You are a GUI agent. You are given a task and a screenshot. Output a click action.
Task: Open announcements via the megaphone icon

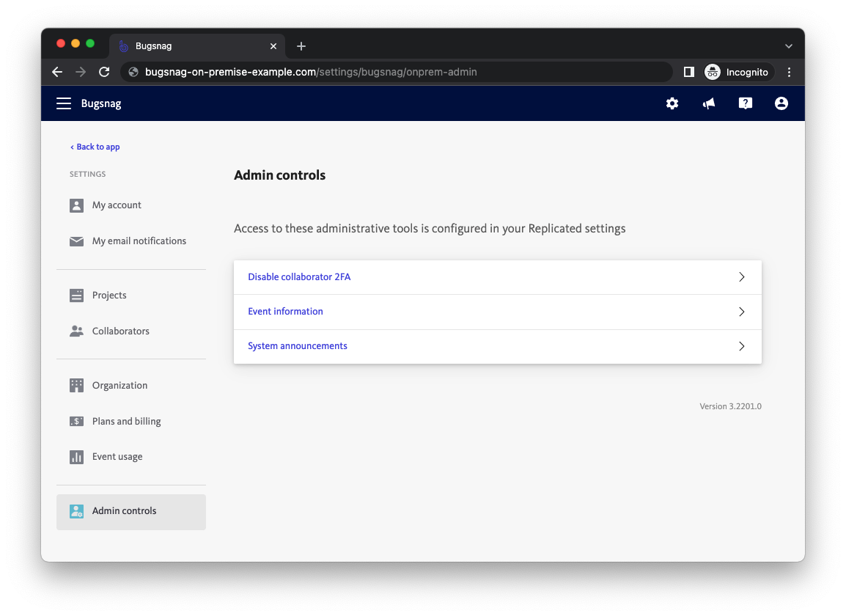(708, 103)
